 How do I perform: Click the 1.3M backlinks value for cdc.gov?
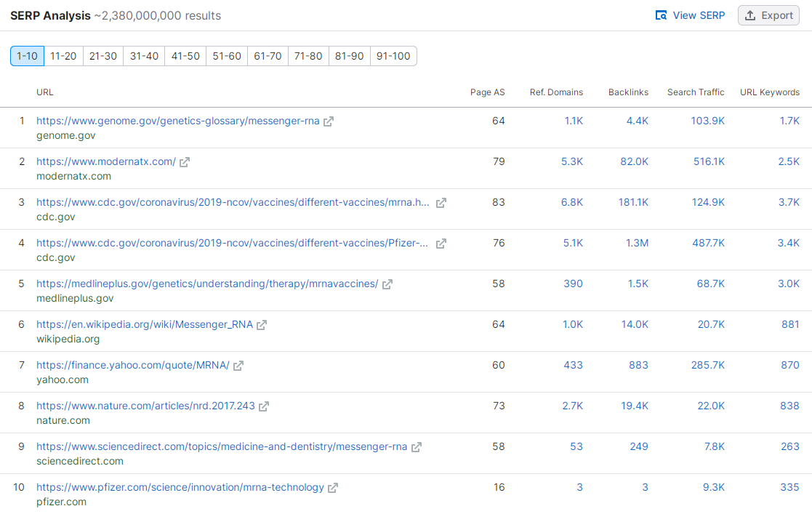[x=637, y=243]
